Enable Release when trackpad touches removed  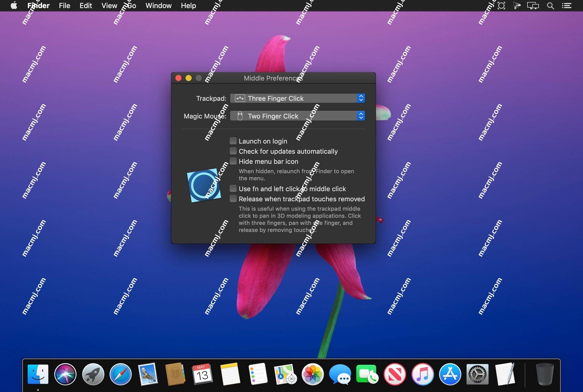(233, 199)
